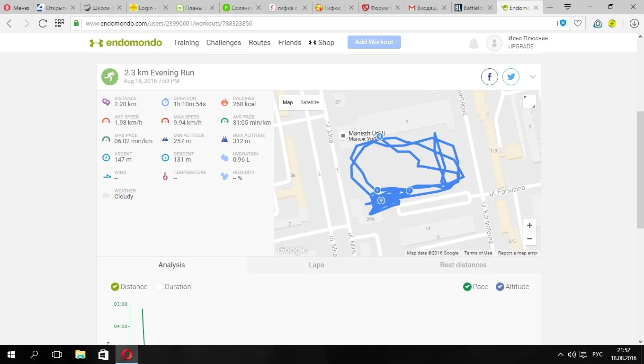Click the lap 1 marker on the map

pyautogui.click(x=409, y=191)
